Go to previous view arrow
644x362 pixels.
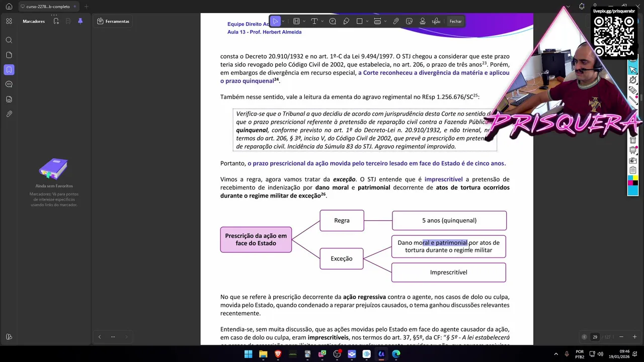(100, 337)
